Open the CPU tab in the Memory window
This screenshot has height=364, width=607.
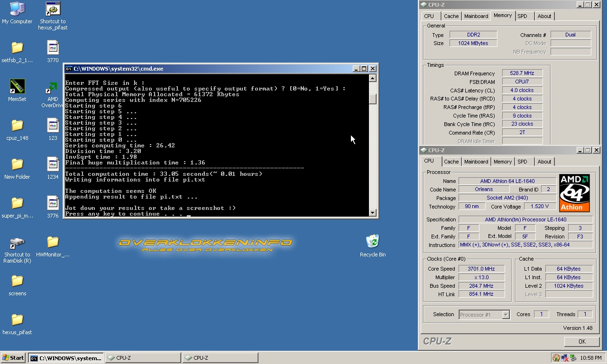coord(429,16)
